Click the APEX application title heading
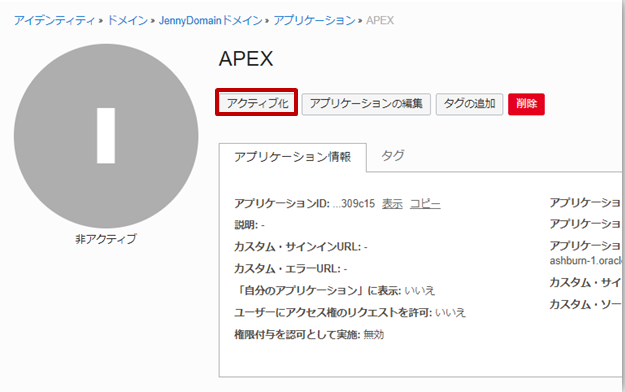This screenshot has height=392, width=625. coord(246,59)
